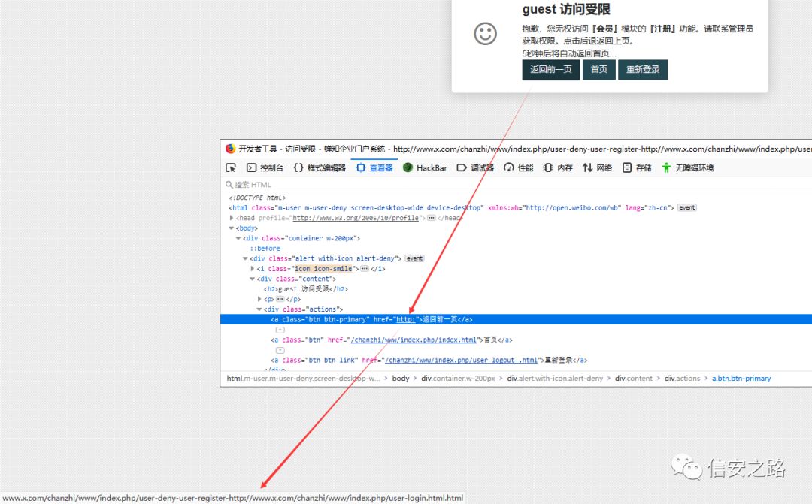Click the smiley face icon in alert

[x=485, y=34]
